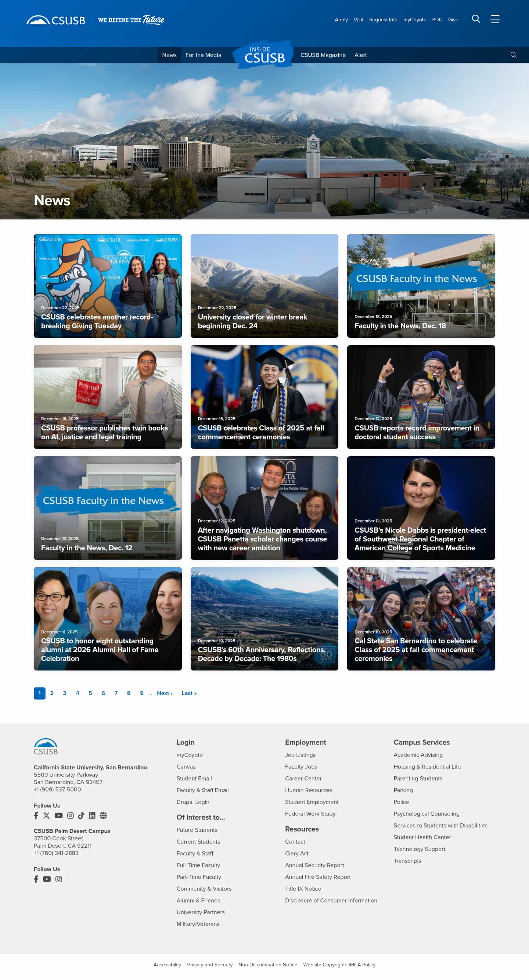The width and height of the screenshot is (529, 980).
Task: Click the CSUSB logo in the header
Action: coord(56,20)
